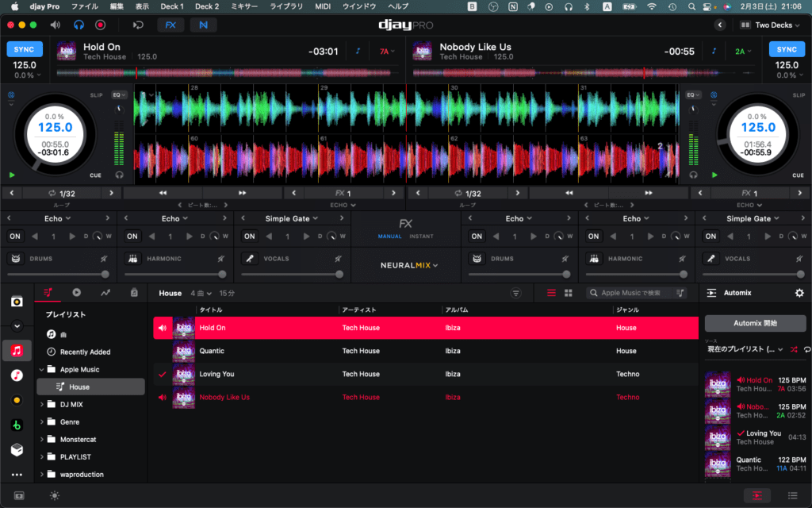Open the ライブラリ menu
The width and height of the screenshot is (812, 508).
[286, 6]
